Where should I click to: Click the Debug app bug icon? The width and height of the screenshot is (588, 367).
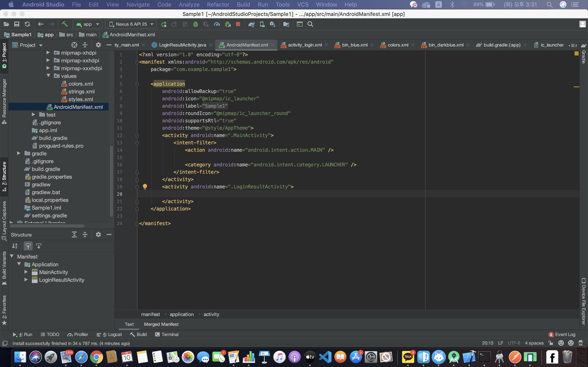tap(196, 24)
